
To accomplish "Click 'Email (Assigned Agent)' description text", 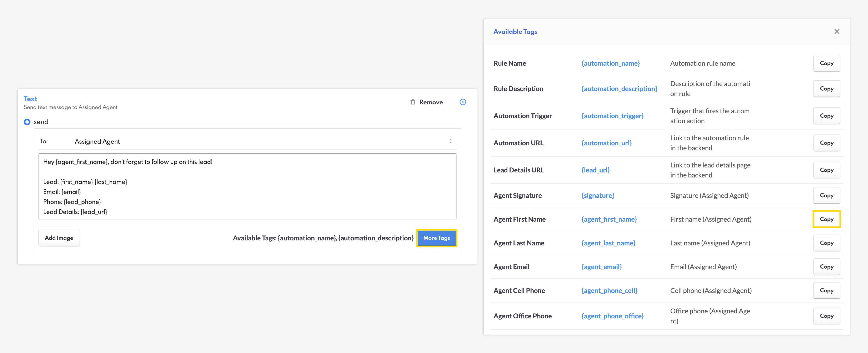I will (x=703, y=267).
